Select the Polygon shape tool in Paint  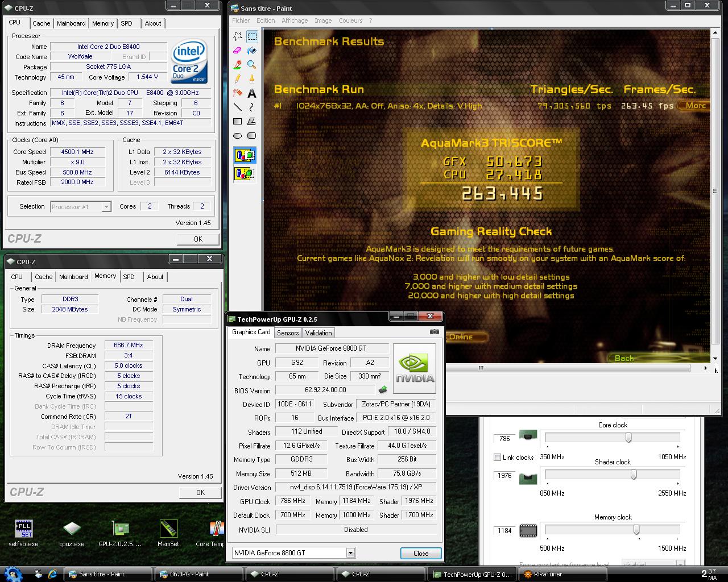tap(251, 122)
